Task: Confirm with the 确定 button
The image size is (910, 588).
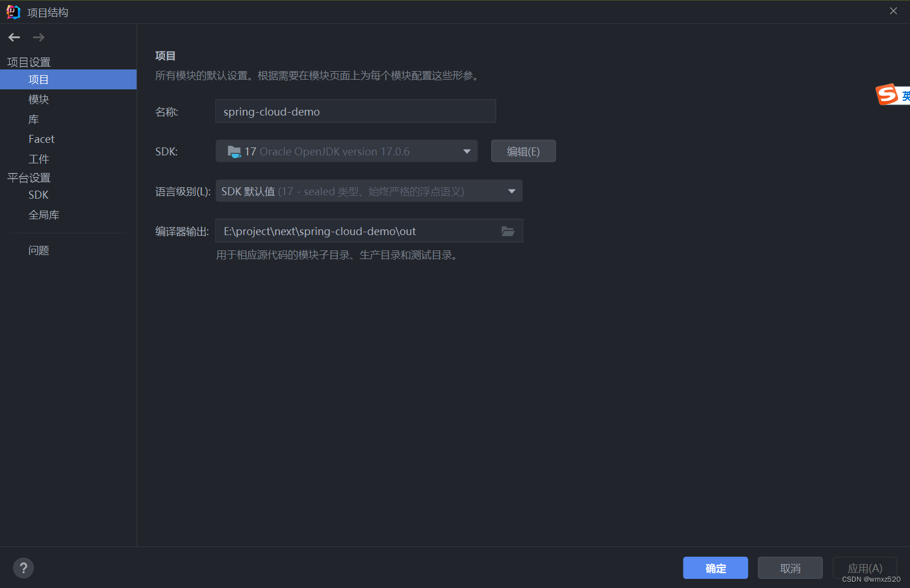Action: point(715,568)
